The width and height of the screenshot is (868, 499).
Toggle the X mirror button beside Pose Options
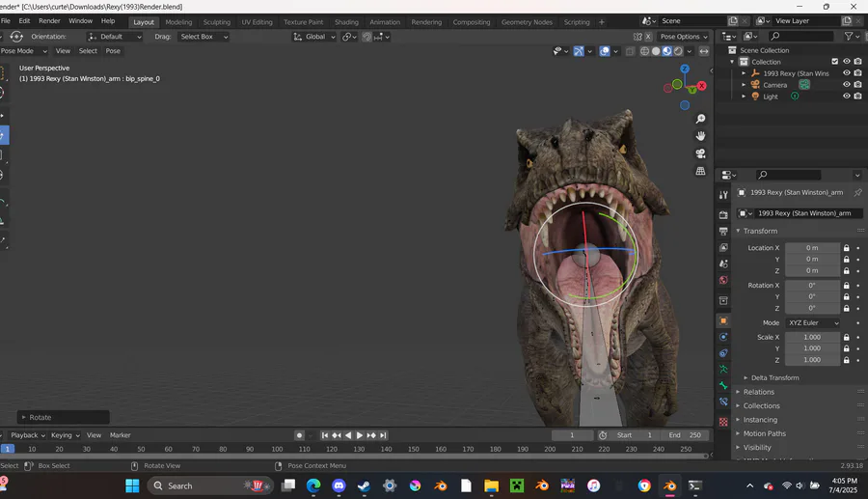click(x=648, y=37)
